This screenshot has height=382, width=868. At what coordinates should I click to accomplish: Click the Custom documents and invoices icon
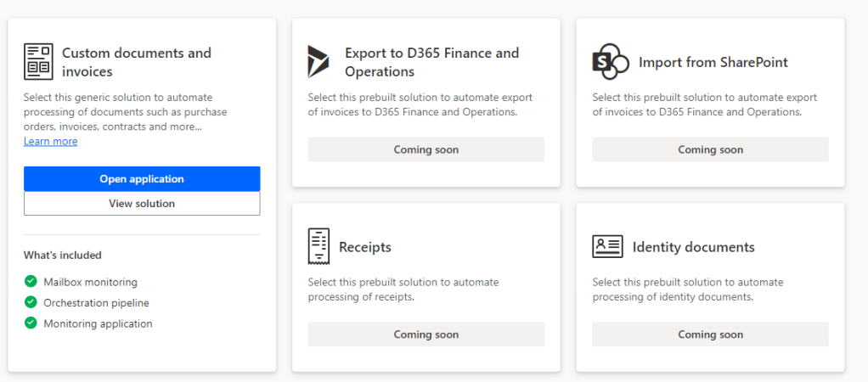38,62
